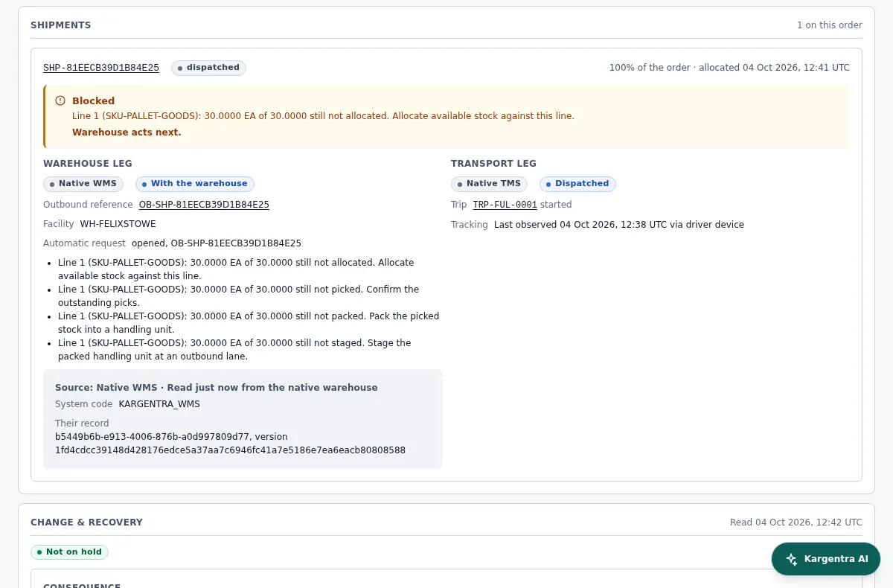Open trip TRP-FUL-0001 link
This screenshot has width=893, height=588.
pyautogui.click(x=505, y=205)
